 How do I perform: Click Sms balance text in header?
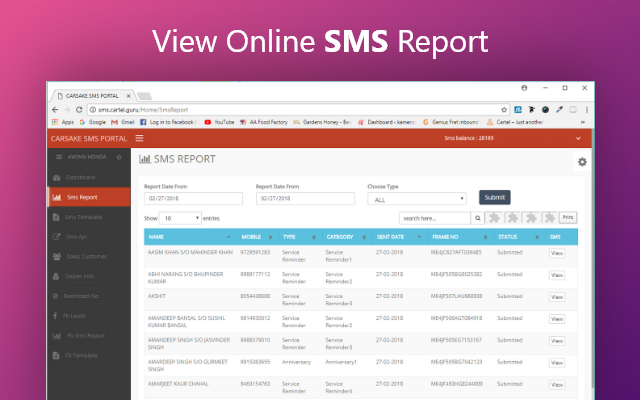(x=469, y=138)
